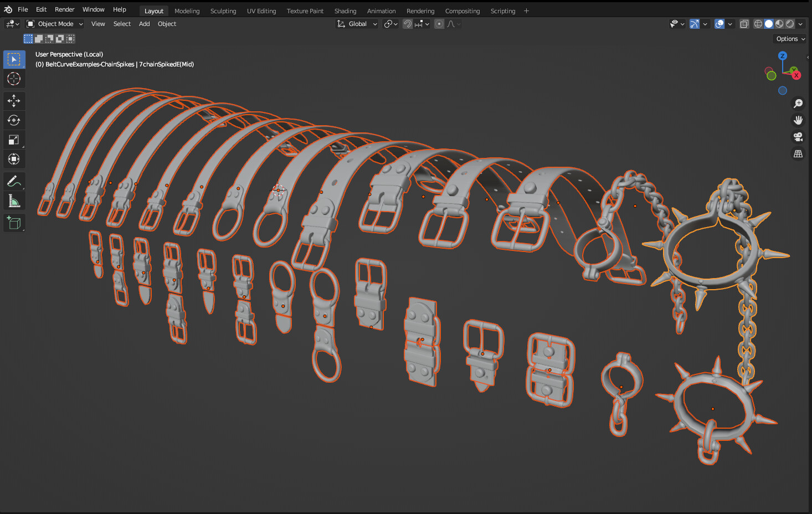Switch to solid viewport shading
Image resolution: width=812 pixels, height=514 pixels.
769,24
